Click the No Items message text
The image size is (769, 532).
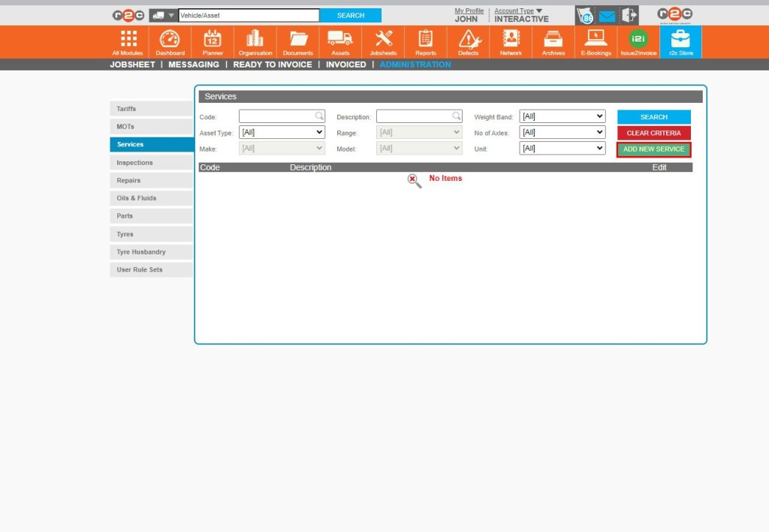point(445,179)
